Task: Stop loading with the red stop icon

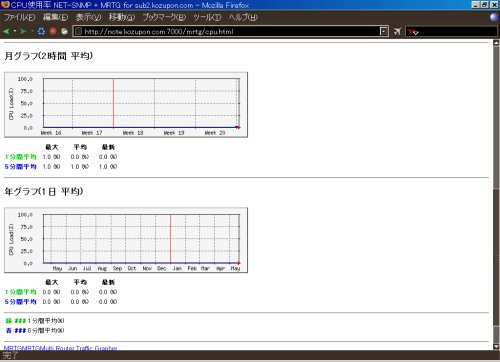Action: point(53,31)
